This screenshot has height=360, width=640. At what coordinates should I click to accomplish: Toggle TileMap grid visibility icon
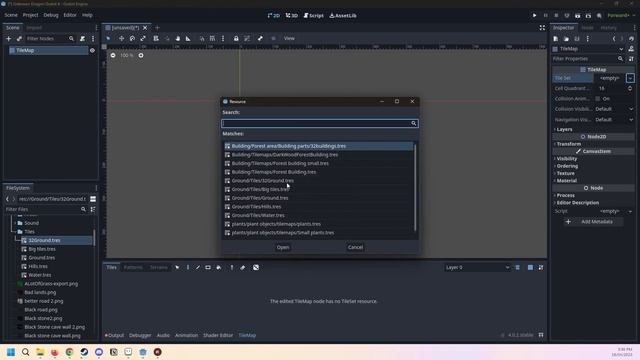[x=530, y=267]
